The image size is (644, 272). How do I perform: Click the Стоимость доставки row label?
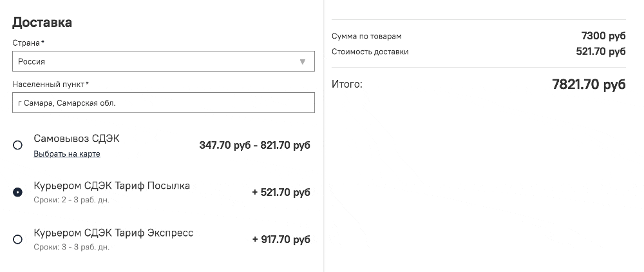click(370, 52)
